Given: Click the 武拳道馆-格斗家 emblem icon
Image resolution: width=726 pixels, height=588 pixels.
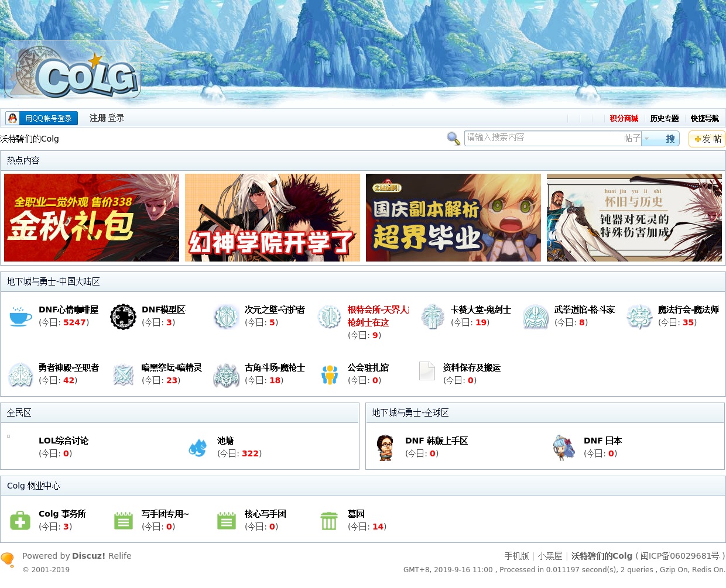Looking at the screenshot, I should click(x=536, y=317).
